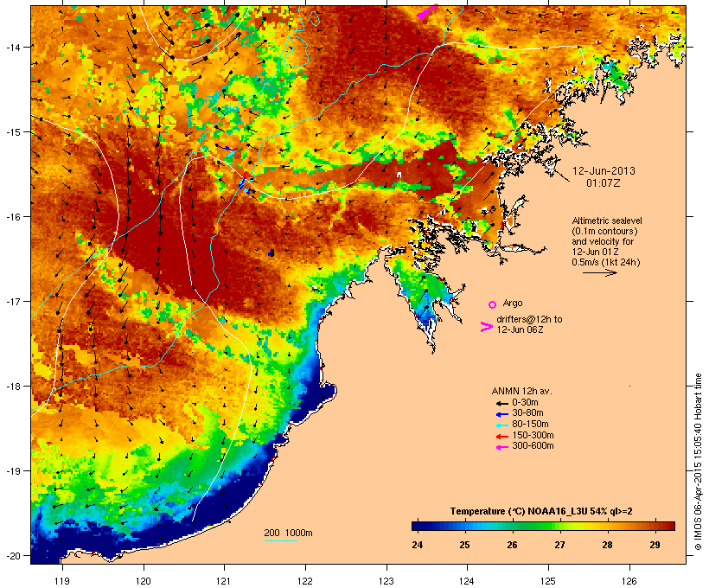Image resolution: width=709 pixels, height=588 pixels.
Task: Click the latitude label -18
Action: point(13,387)
